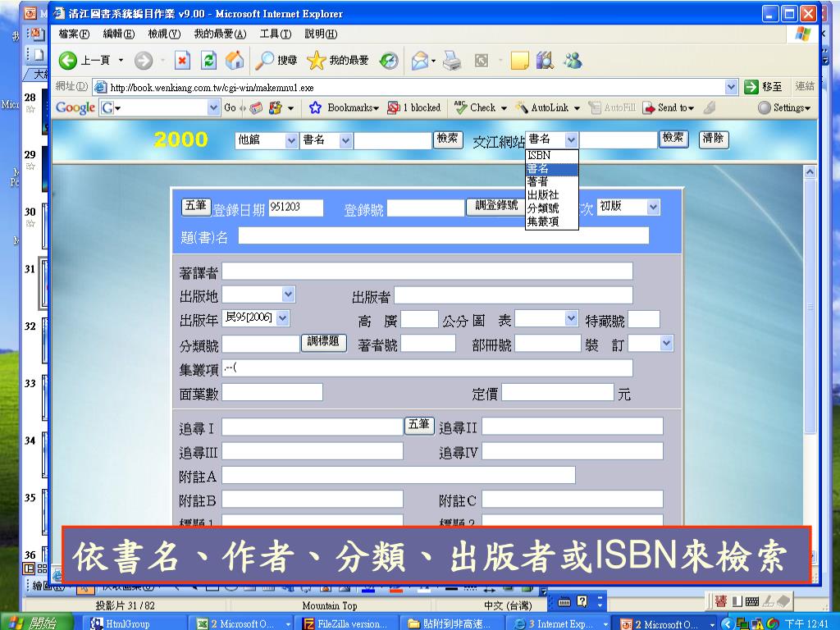
Task: Open the Mail envelope icon
Action: (420, 61)
